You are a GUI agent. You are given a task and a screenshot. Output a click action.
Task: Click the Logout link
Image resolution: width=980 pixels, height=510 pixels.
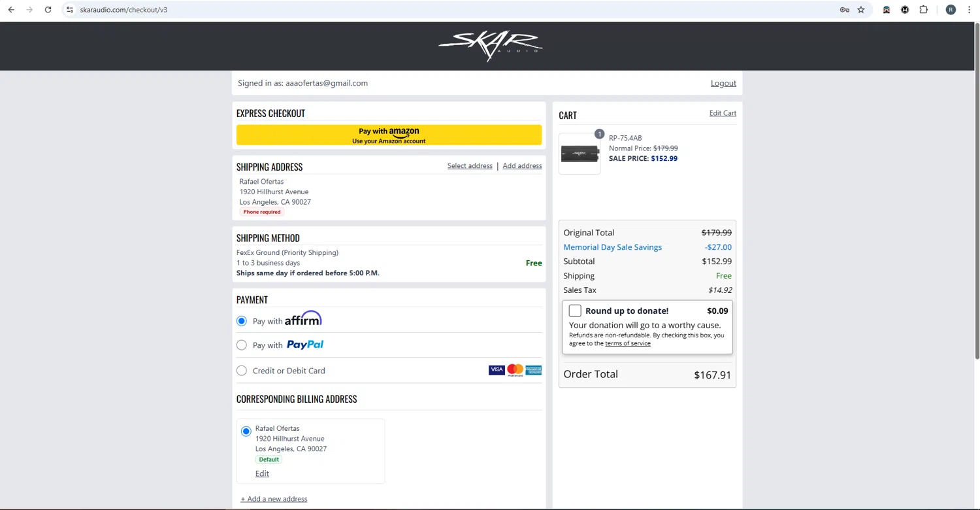click(723, 83)
